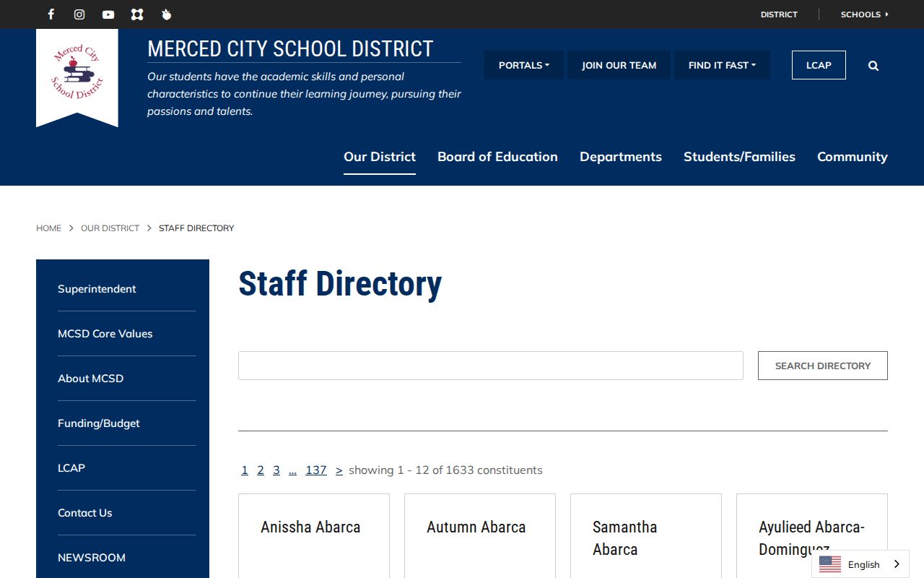Open NEWSROOM in sidebar
Screen dimensions: 924x578
[x=92, y=558]
